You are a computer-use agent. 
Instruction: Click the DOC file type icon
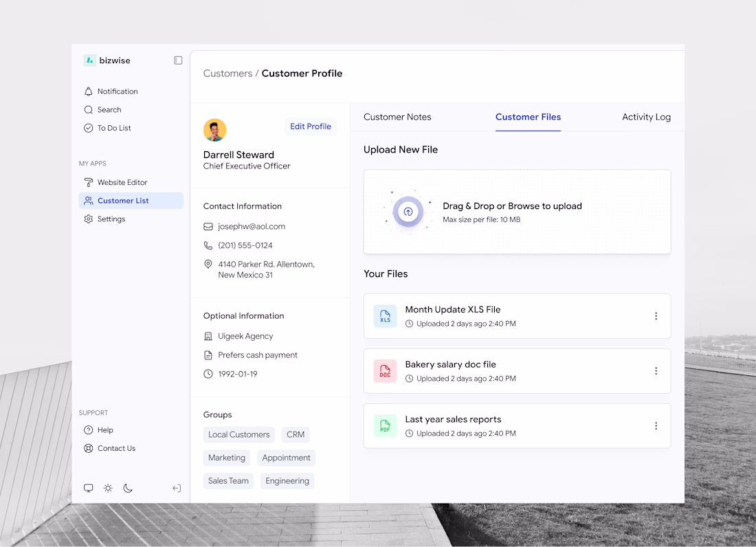(x=385, y=371)
